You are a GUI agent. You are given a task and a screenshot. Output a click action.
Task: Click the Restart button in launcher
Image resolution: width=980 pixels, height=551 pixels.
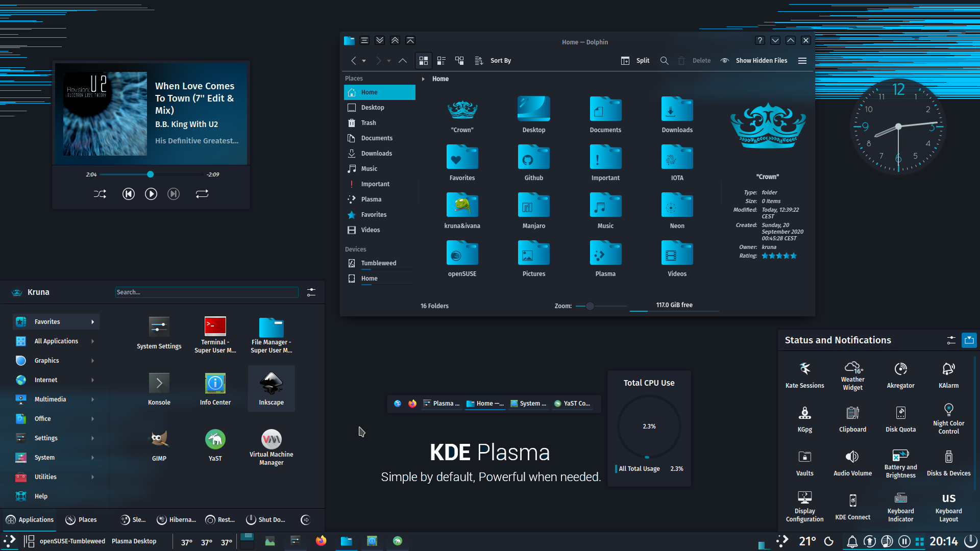(x=220, y=520)
